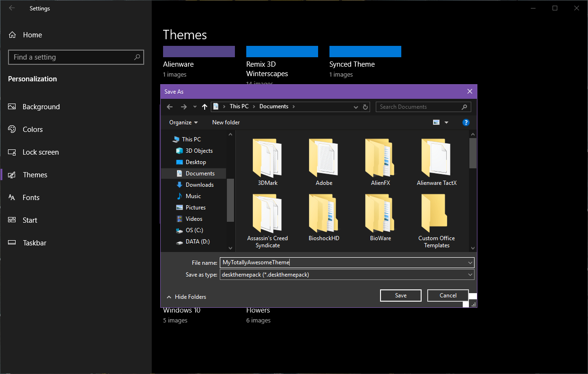Open the Lock screen settings page

[41, 152]
